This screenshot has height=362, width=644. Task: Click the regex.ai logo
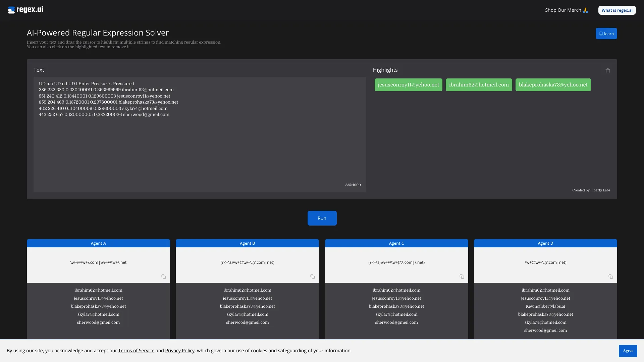(26, 10)
